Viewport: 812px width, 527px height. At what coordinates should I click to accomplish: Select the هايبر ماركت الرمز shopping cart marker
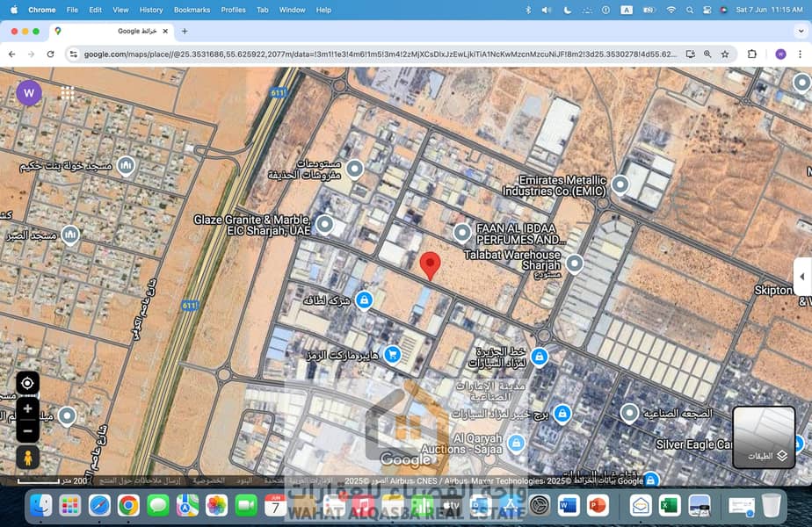(393, 355)
